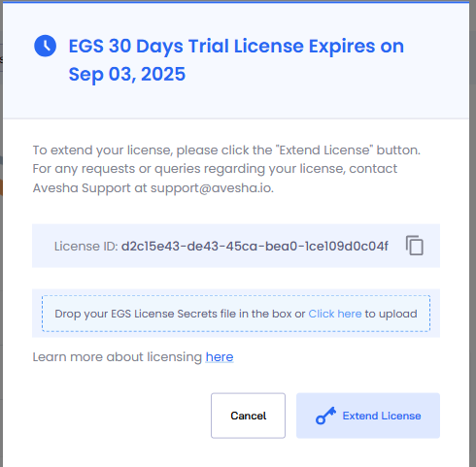Open file upload via Click here link

pyautogui.click(x=335, y=314)
